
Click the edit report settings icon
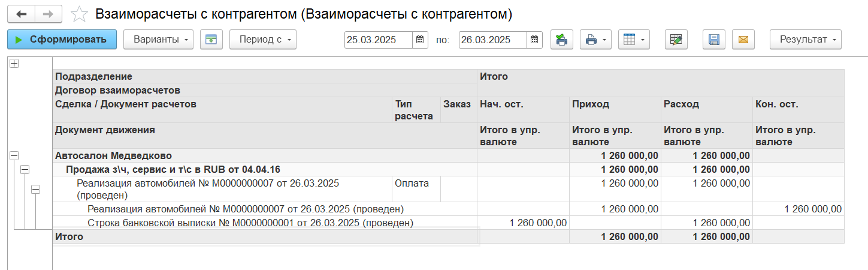click(x=676, y=40)
